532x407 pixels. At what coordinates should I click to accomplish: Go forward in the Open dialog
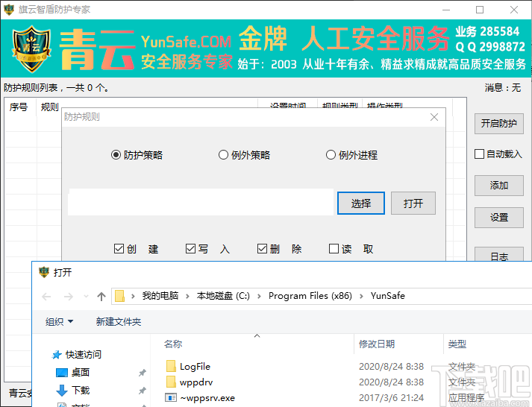pos(68,297)
